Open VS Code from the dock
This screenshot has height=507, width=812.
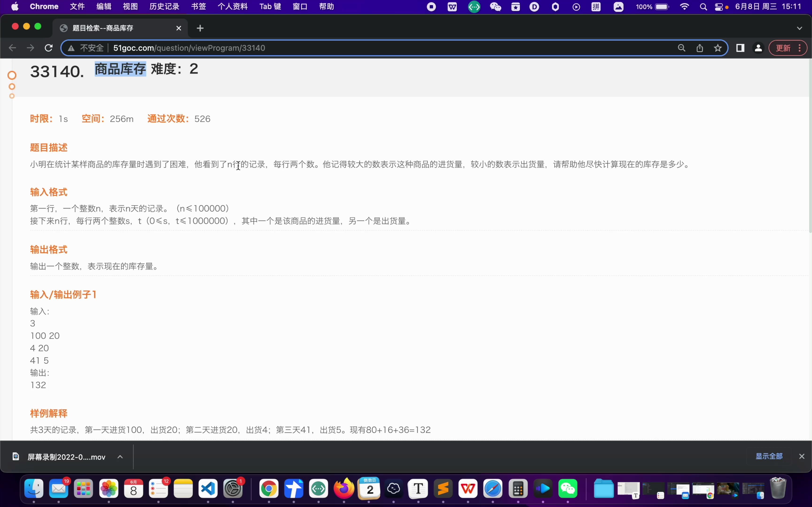(208, 489)
